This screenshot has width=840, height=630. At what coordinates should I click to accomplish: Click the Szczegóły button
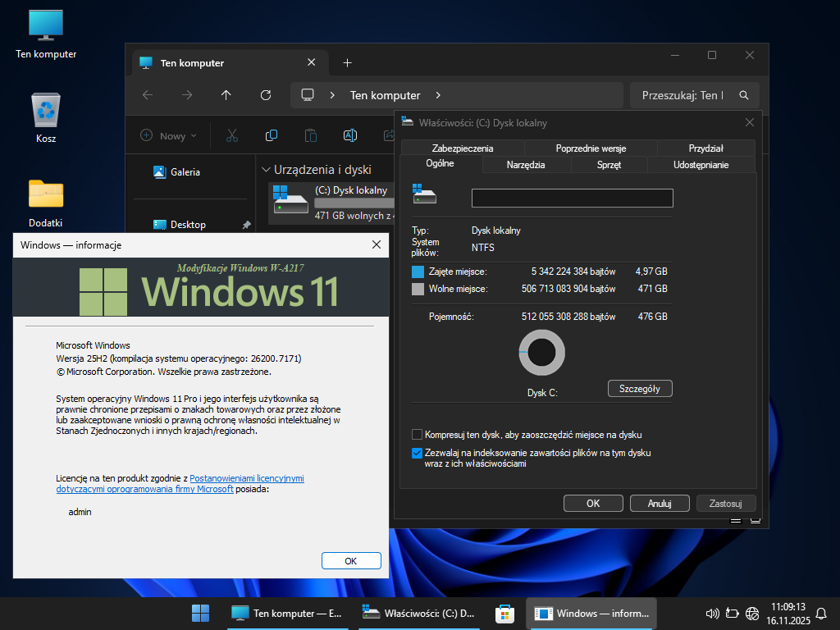[640, 389]
